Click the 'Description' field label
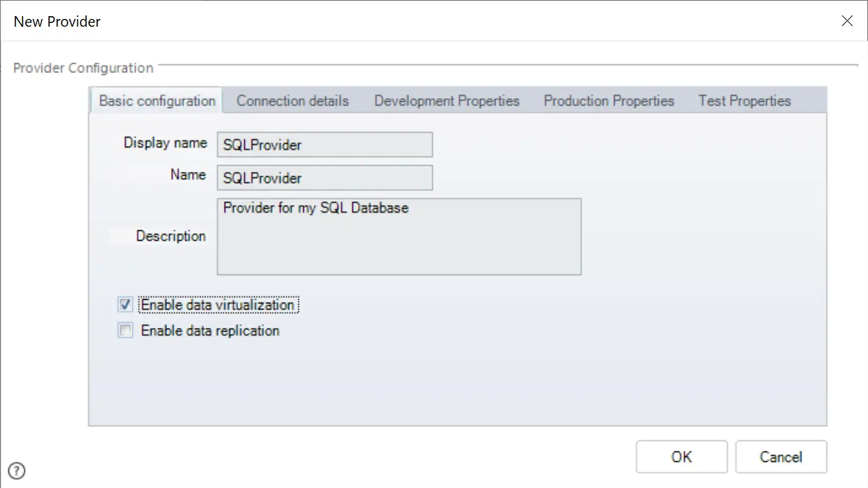Image resolution: width=868 pixels, height=488 pixels. coord(171,236)
